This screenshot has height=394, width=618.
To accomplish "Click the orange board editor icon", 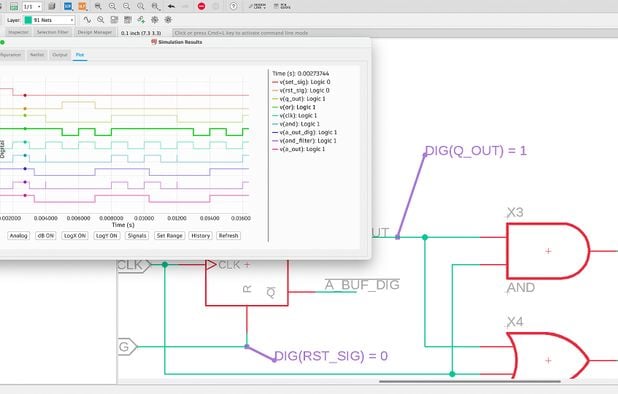I will (x=82, y=6).
